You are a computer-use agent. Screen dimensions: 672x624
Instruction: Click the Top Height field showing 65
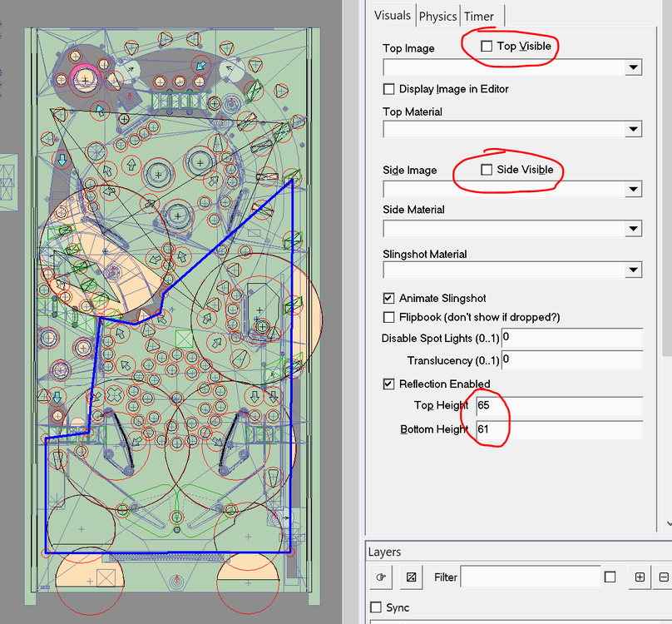559,406
